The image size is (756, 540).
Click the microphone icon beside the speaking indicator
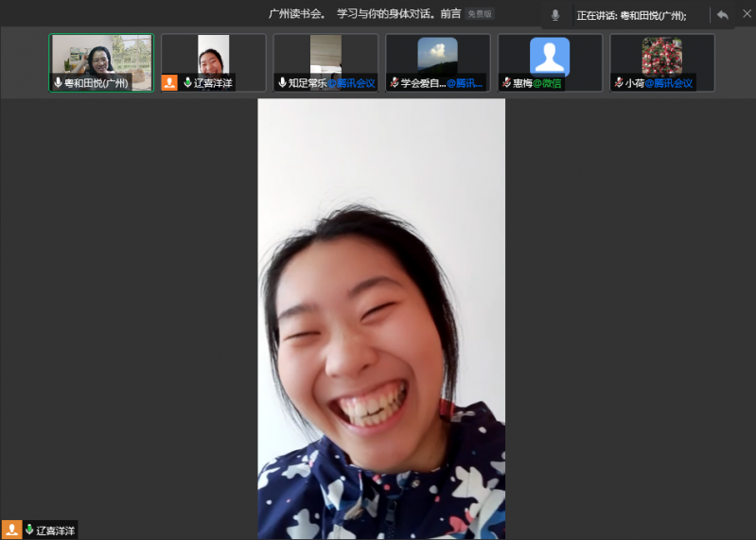click(x=555, y=15)
